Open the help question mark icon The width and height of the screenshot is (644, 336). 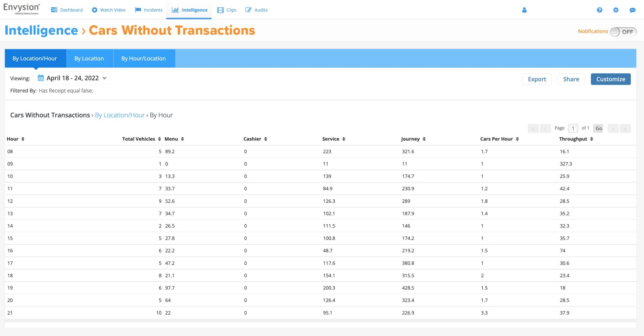click(599, 10)
